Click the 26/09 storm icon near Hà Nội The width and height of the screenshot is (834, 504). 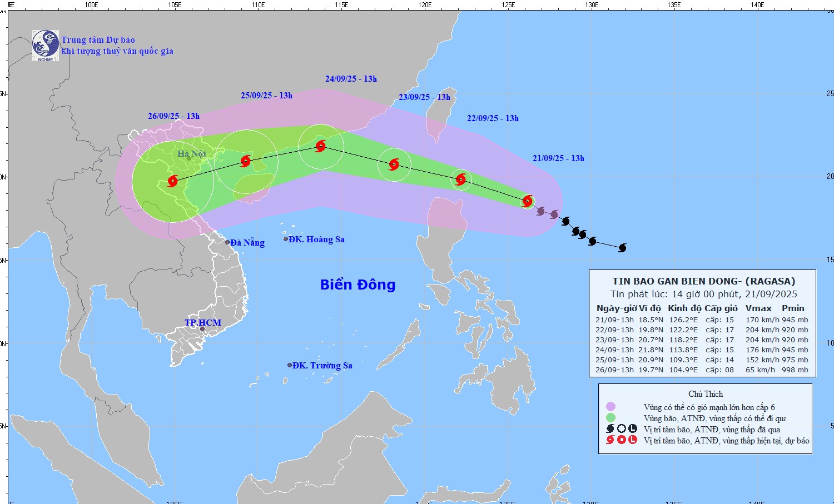(173, 181)
